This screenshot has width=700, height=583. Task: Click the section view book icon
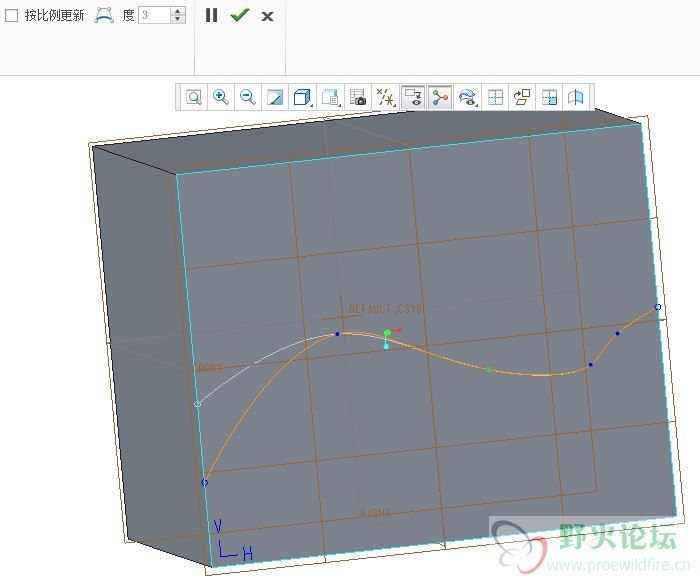tap(576, 97)
